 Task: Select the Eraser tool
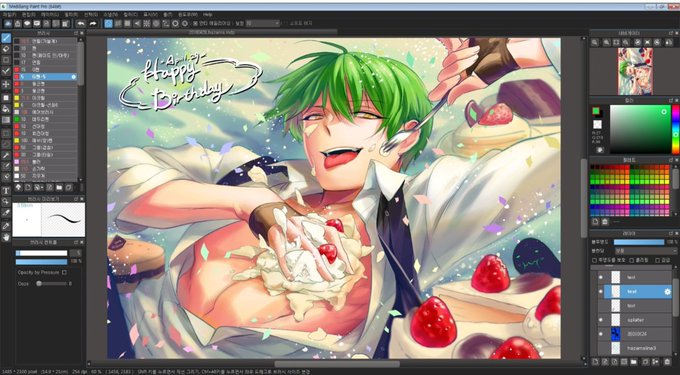pyautogui.click(x=6, y=49)
